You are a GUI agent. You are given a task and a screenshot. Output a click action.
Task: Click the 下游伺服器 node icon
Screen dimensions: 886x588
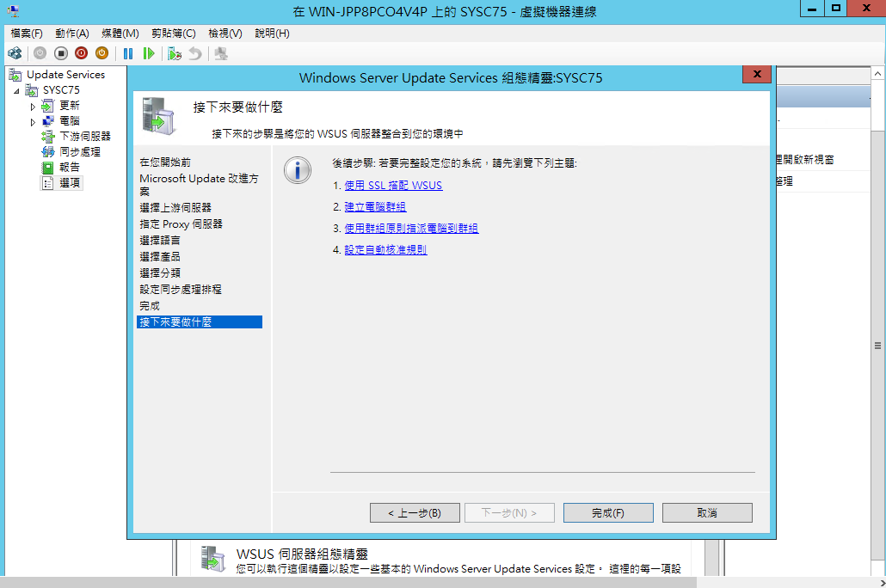(x=48, y=136)
